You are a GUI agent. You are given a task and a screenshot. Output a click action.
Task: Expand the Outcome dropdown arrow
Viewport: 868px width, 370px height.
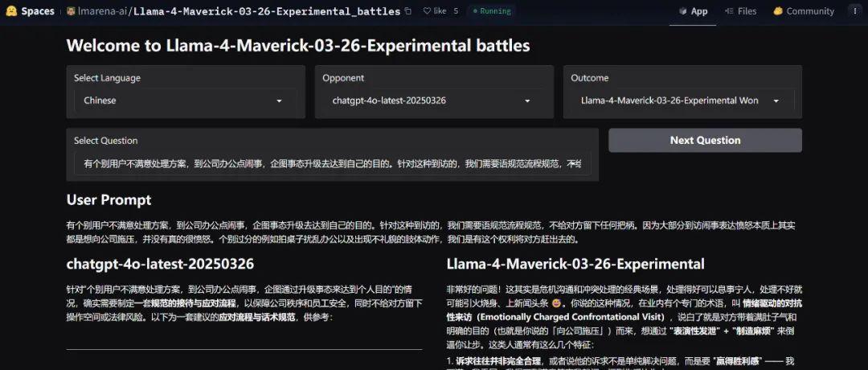[776, 101]
